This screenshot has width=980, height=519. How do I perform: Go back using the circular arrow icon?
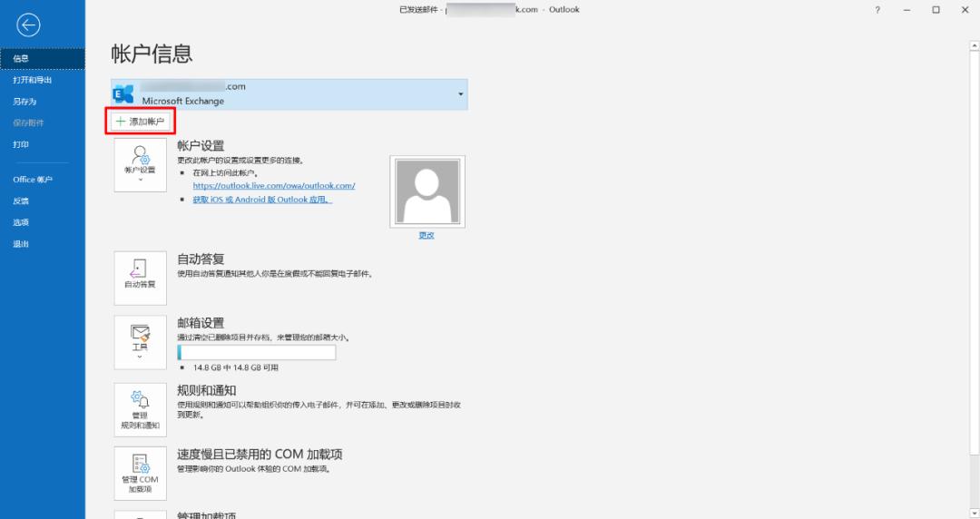[28, 25]
